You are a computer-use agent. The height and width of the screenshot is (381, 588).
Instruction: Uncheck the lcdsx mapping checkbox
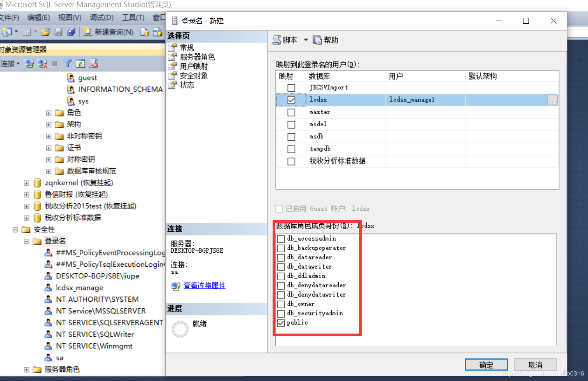pos(291,100)
